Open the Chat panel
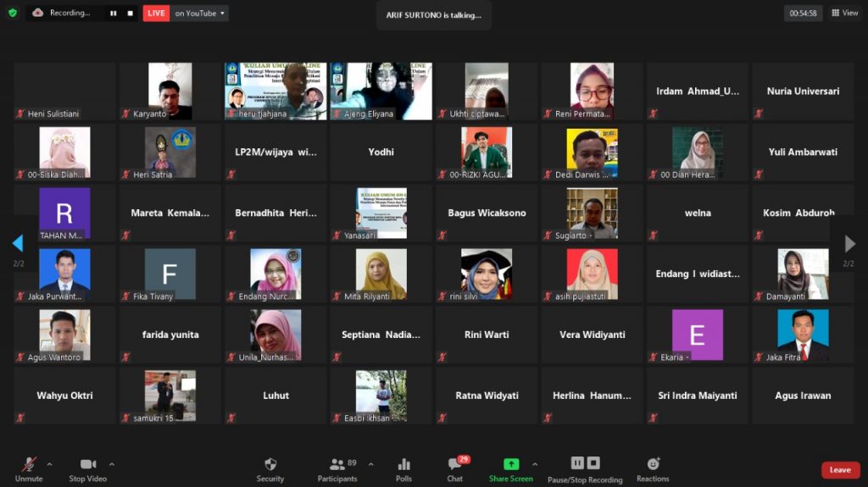Viewport: 868px width, 487px height. coord(455,468)
